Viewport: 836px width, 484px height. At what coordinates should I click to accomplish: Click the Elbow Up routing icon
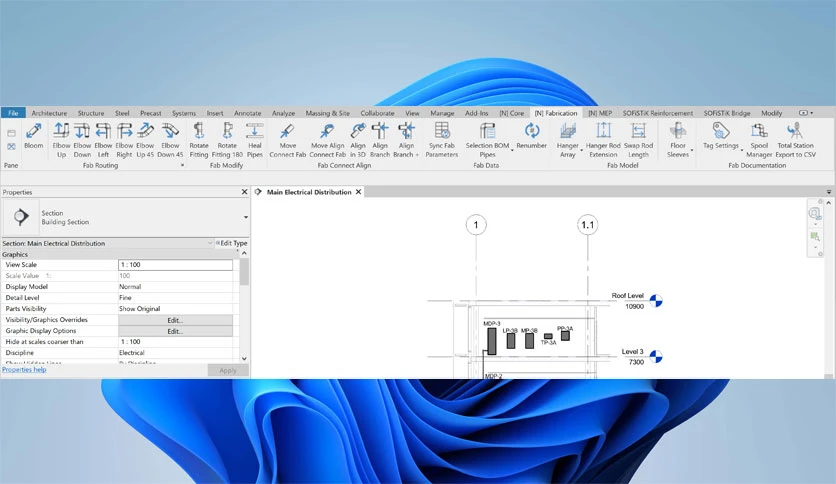tap(61, 140)
